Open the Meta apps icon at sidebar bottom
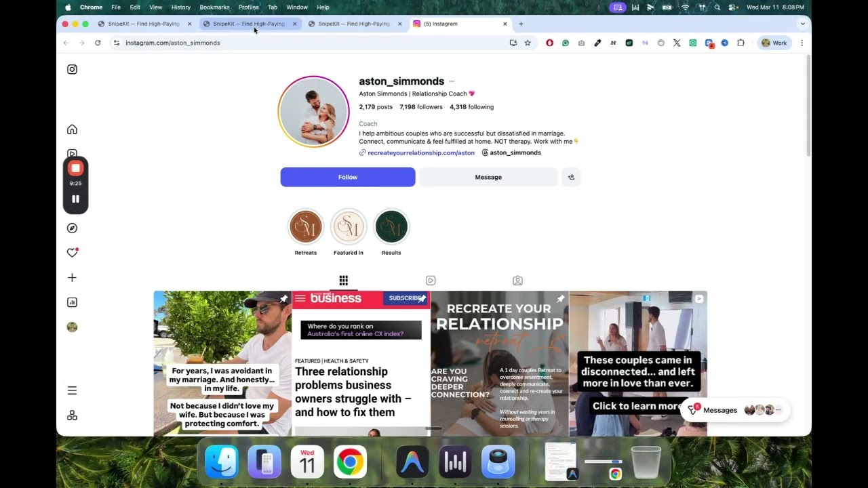The height and width of the screenshot is (488, 868). pyautogui.click(x=72, y=415)
